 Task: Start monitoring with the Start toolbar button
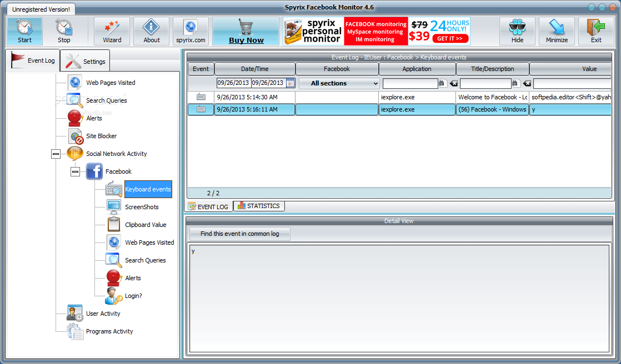24,31
